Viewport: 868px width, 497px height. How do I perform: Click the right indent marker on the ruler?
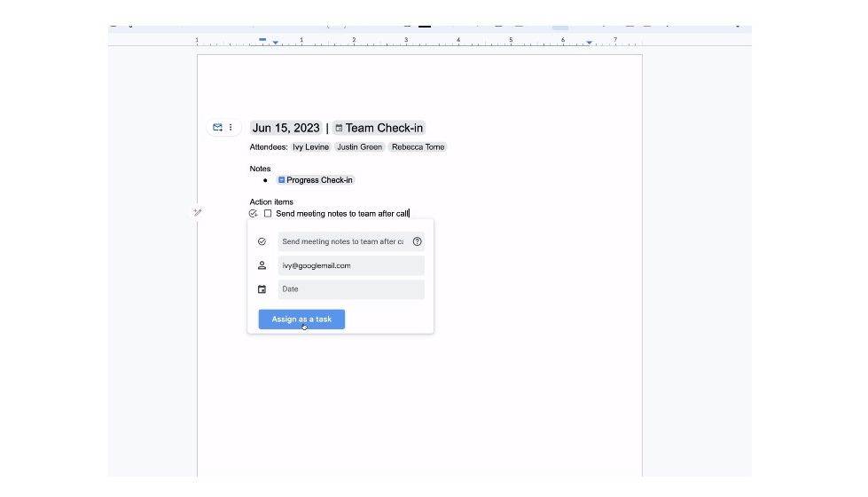[589, 42]
